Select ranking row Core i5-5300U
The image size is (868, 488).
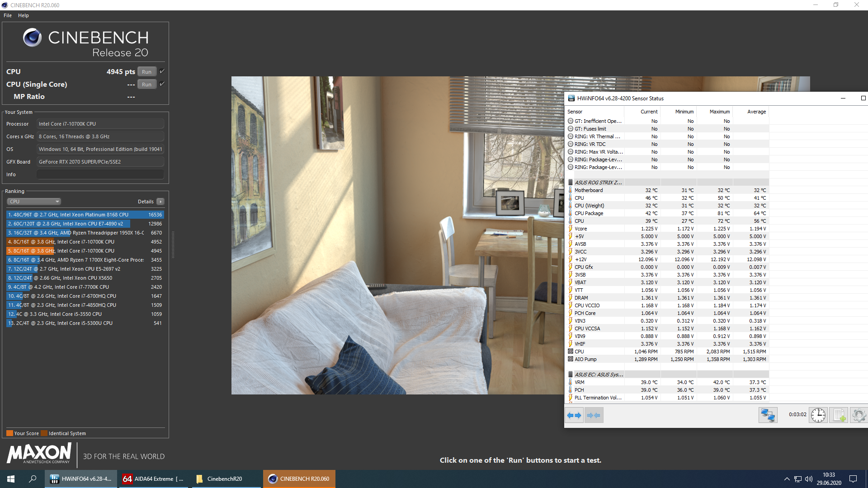coord(85,323)
